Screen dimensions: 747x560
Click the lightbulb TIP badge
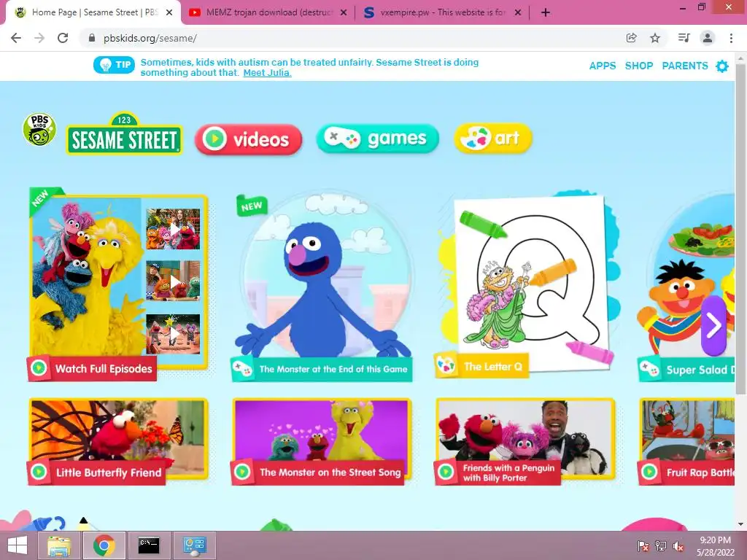(x=115, y=65)
